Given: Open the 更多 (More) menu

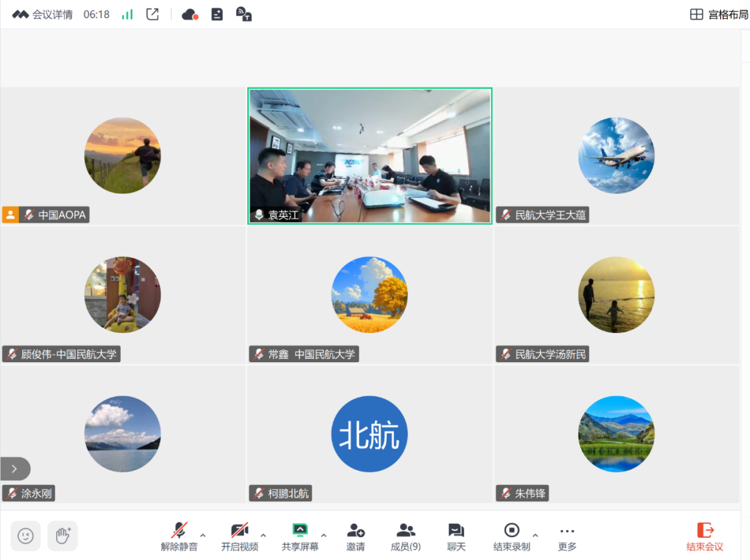Looking at the screenshot, I should click(x=567, y=536).
